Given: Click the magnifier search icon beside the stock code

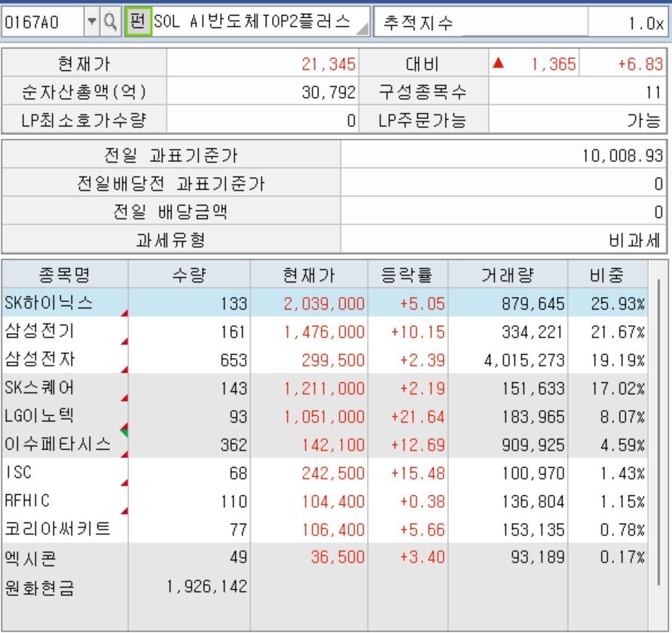Looking at the screenshot, I should pyautogui.click(x=110, y=21).
